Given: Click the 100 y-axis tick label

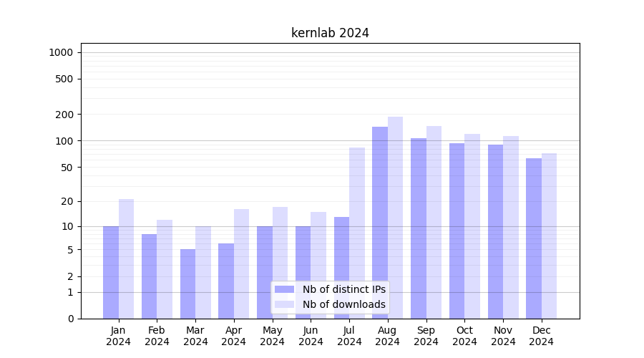Looking at the screenshot, I should click(x=64, y=141).
